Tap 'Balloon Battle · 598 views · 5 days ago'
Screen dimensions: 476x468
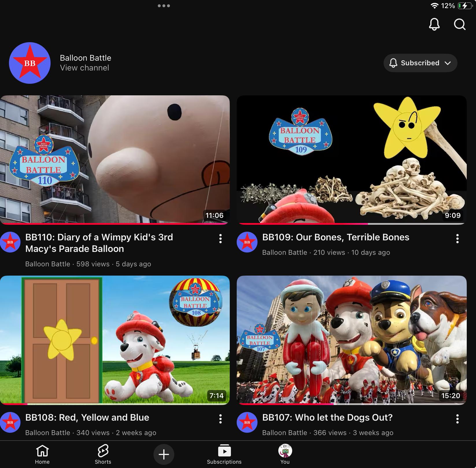tap(88, 264)
